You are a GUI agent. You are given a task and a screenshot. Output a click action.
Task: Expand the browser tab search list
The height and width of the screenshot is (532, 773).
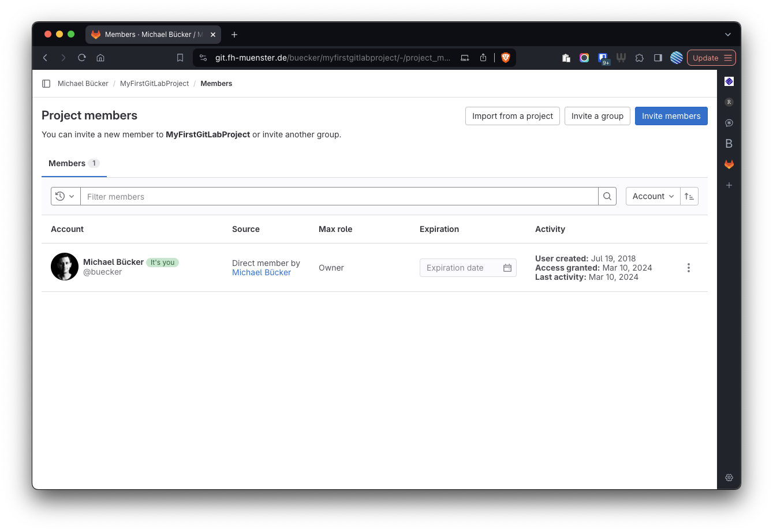728,35
